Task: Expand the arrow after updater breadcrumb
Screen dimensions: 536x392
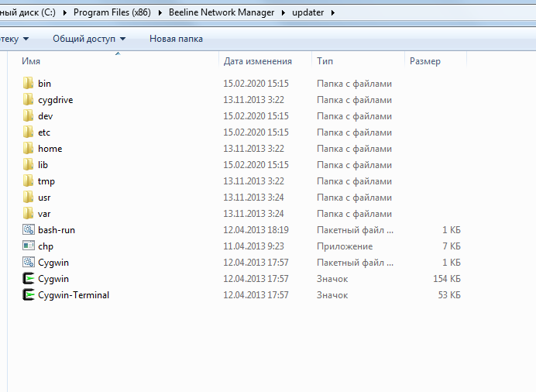Action: click(x=333, y=13)
